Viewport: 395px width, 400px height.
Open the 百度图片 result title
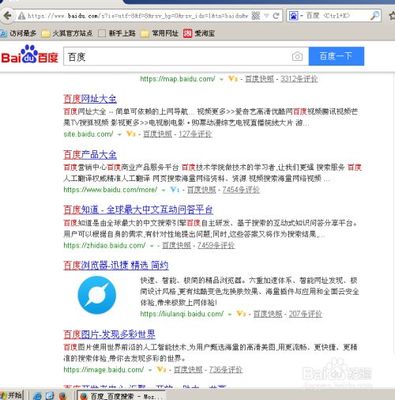click(x=109, y=334)
